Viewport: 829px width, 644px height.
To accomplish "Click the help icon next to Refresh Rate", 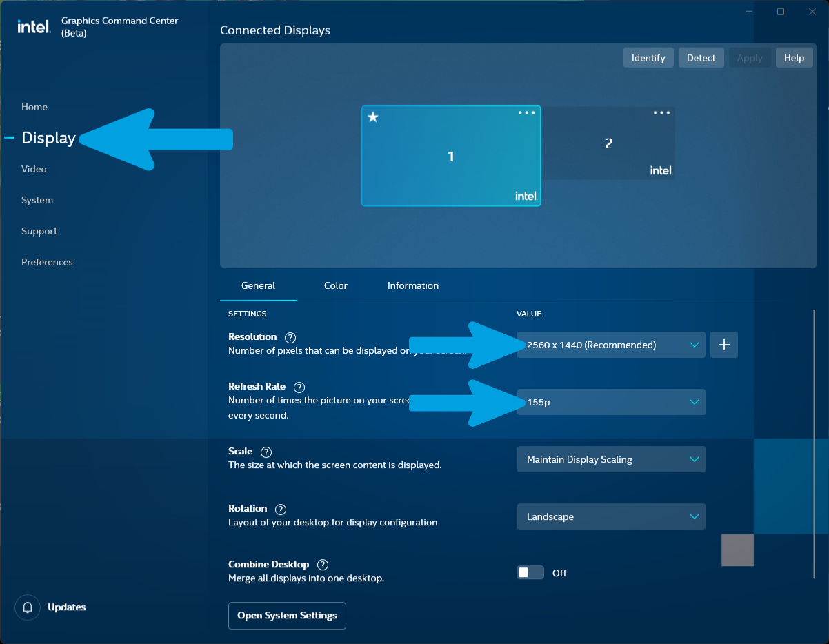I will click(299, 388).
